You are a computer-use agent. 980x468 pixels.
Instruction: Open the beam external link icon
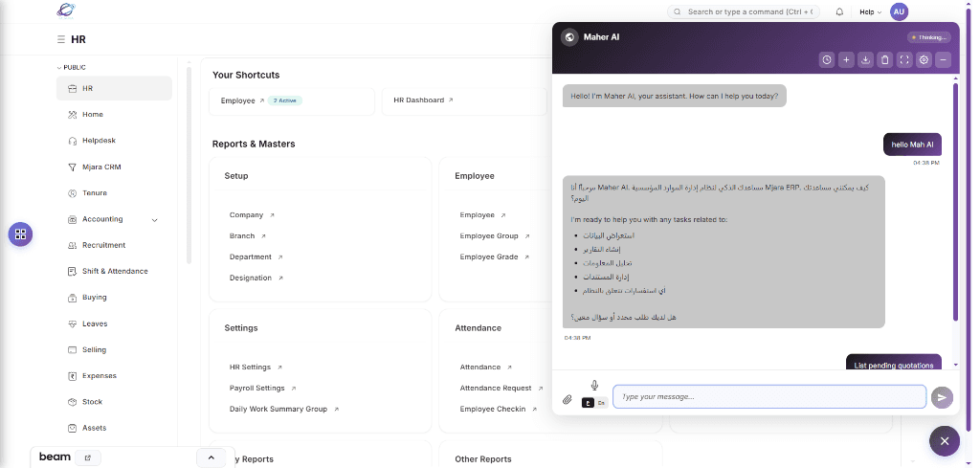click(88, 457)
